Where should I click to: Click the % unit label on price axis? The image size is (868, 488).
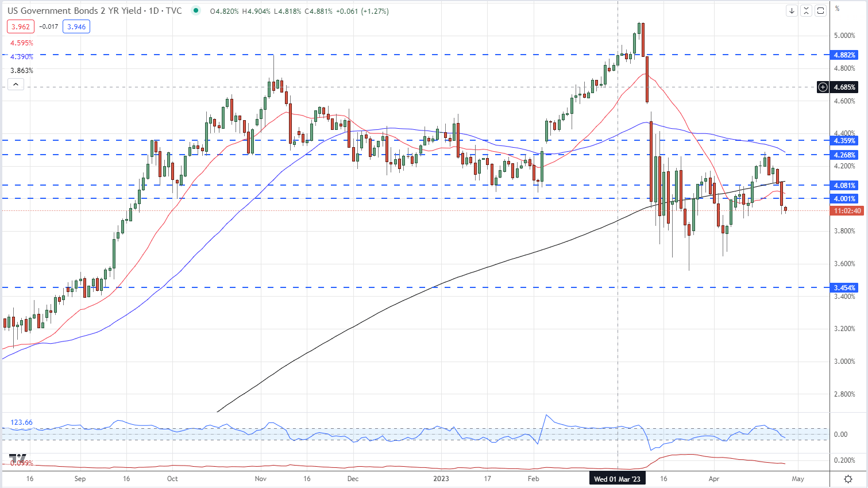[x=838, y=9]
